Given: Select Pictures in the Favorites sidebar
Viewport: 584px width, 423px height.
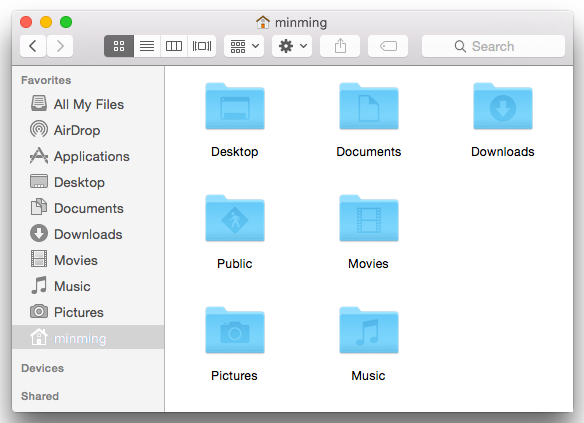Looking at the screenshot, I should click(x=88, y=312).
